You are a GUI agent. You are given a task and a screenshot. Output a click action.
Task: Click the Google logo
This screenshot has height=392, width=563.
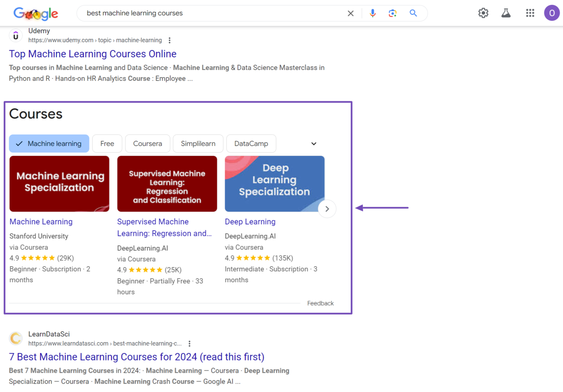36,14
